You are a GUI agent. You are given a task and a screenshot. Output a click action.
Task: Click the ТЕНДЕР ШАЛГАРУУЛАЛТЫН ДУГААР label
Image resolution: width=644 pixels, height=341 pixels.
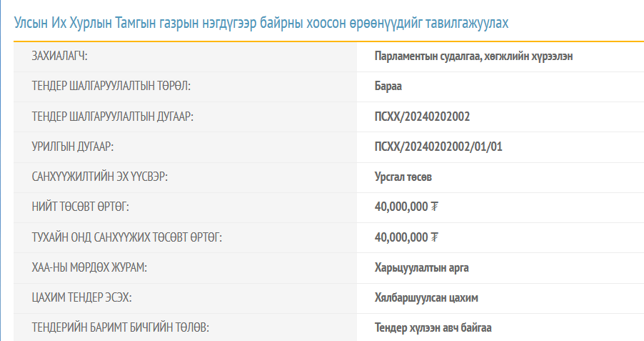click(x=113, y=117)
